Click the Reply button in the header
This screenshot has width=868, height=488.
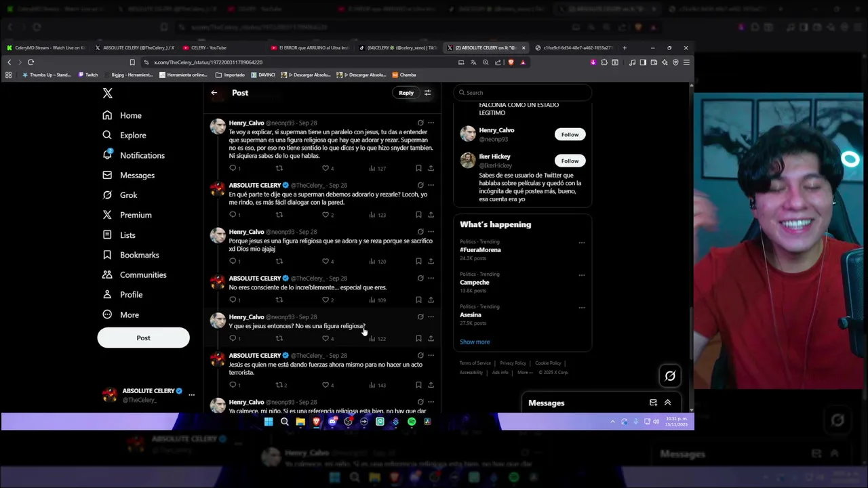point(406,93)
